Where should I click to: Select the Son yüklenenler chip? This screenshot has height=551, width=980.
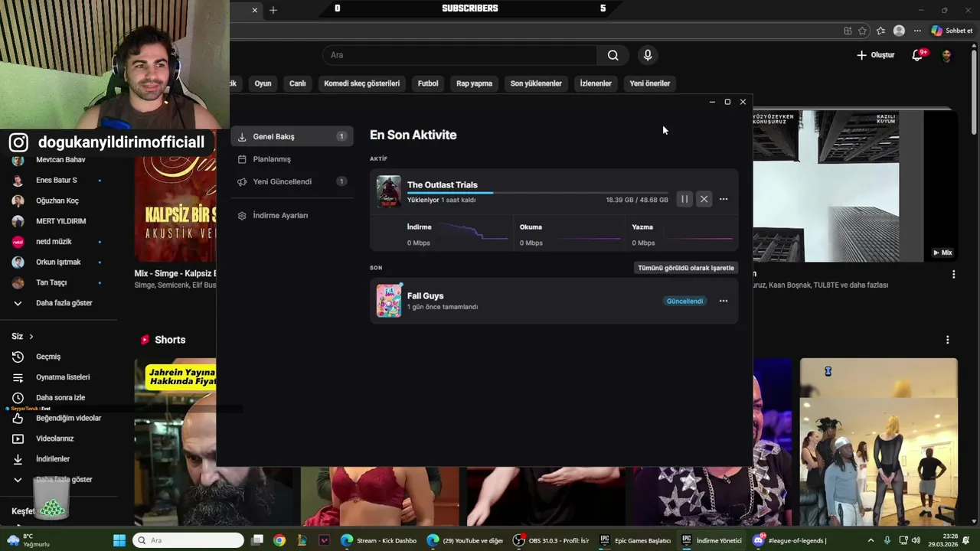coord(536,83)
